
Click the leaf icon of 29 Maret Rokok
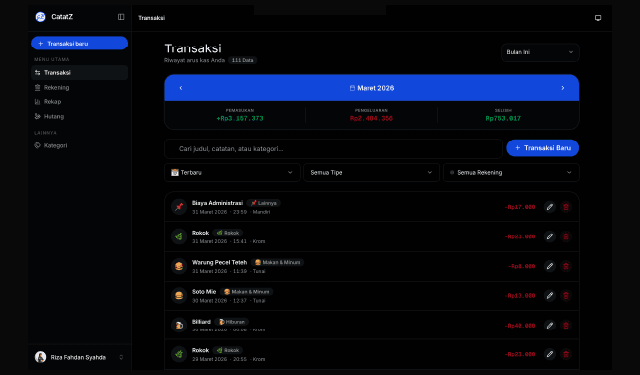click(179, 354)
